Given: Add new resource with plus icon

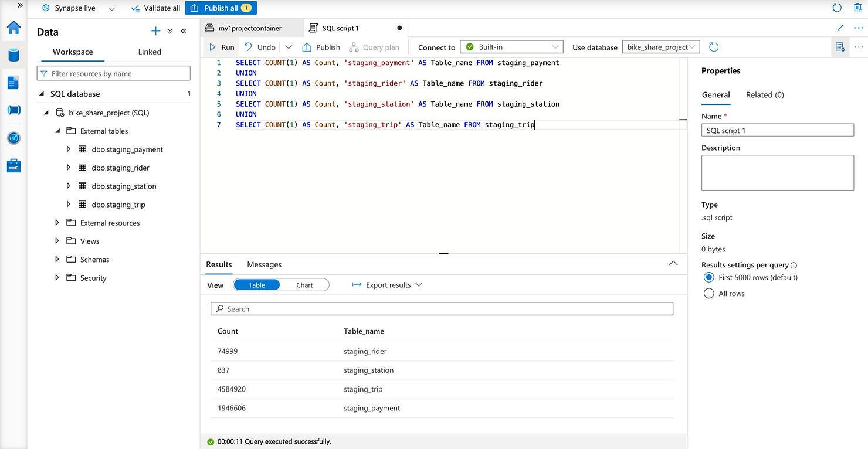Looking at the screenshot, I should coord(155,31).
